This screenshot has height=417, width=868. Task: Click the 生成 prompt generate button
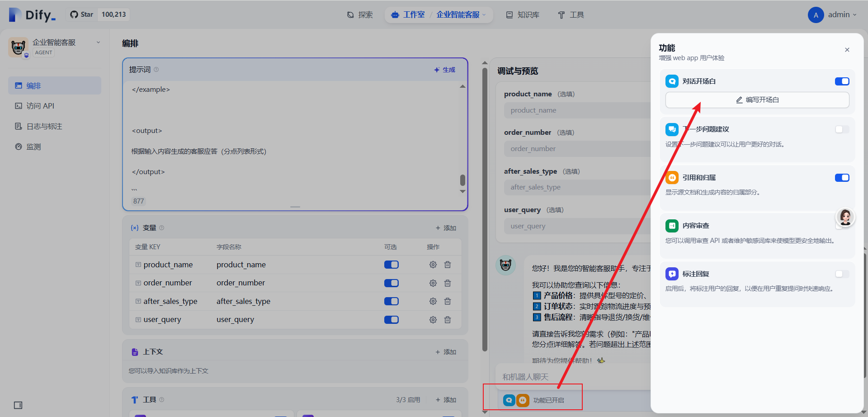point(445,70)
